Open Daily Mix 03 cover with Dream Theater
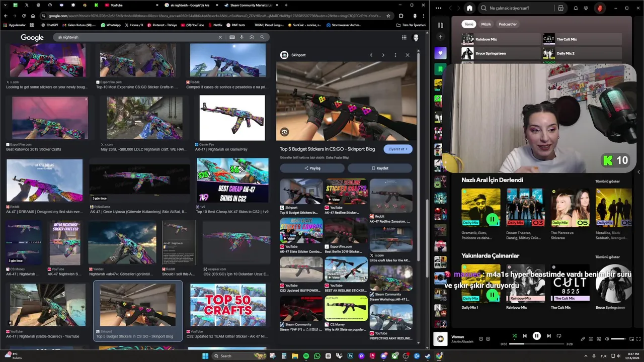This screenshot has width=644, height=362. pos(525,207)
